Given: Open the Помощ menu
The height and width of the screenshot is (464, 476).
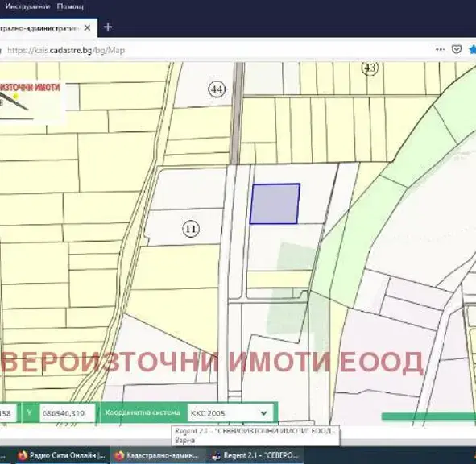Looking at the screenshot, I should pos(70,6).
